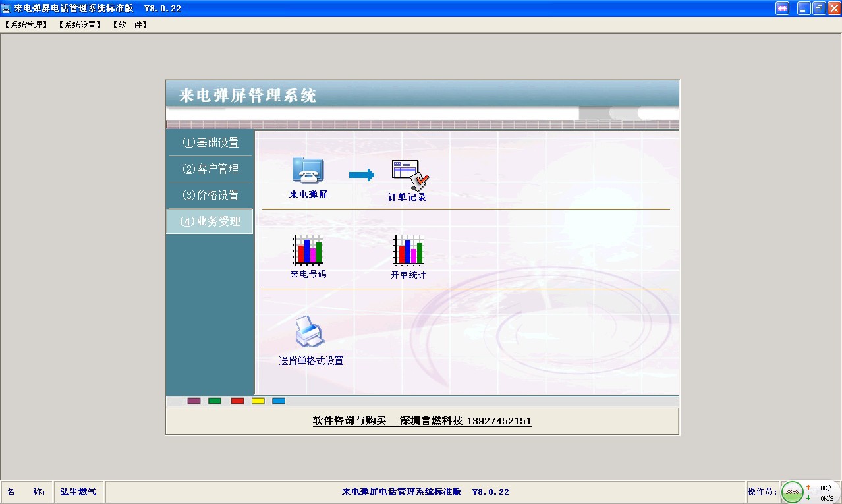Pick the purple color swatch
The image size is (842, 504).
tap(194, 401)
